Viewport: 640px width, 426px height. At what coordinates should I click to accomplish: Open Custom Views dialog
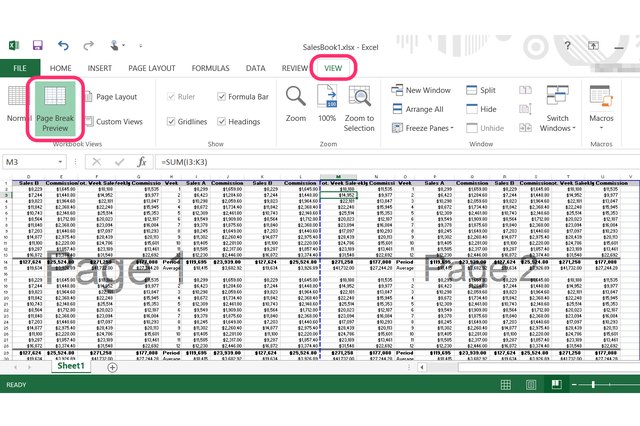tap(114, 122)
